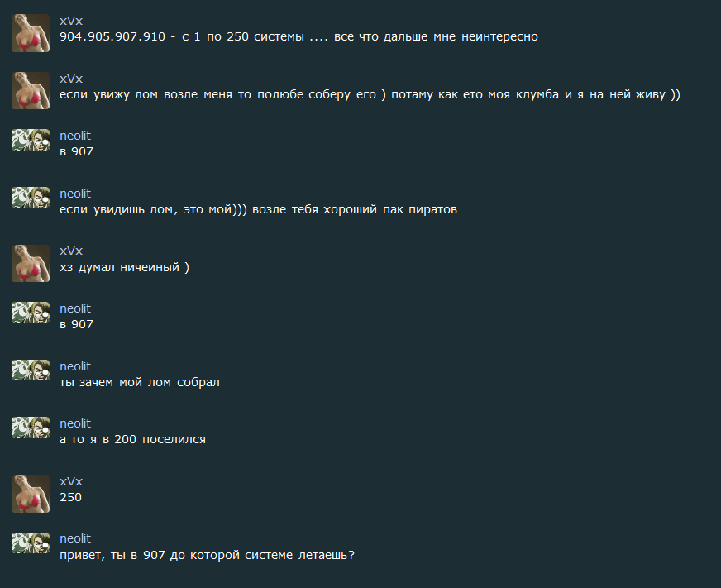721x588 pixels.
Task: Click the message text 'ты зачем мой лом собрал'
Action: [x=140, y=382]
